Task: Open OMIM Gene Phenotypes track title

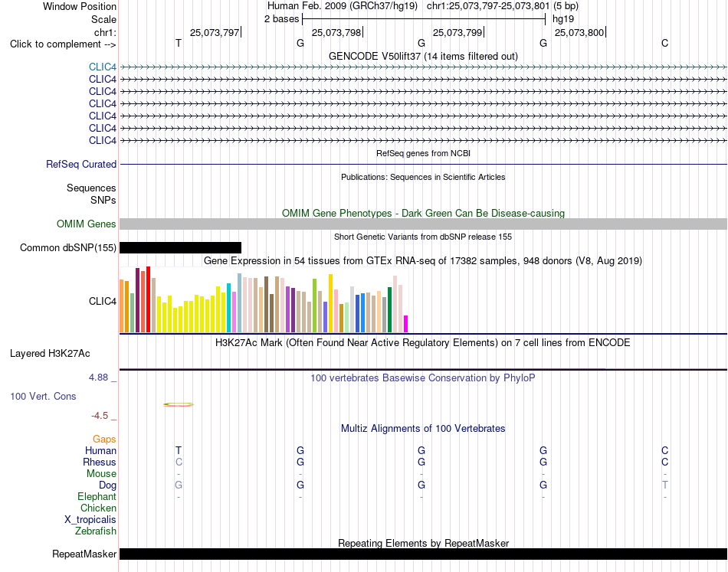Action: pyautogui.click(x=423, y=213)
